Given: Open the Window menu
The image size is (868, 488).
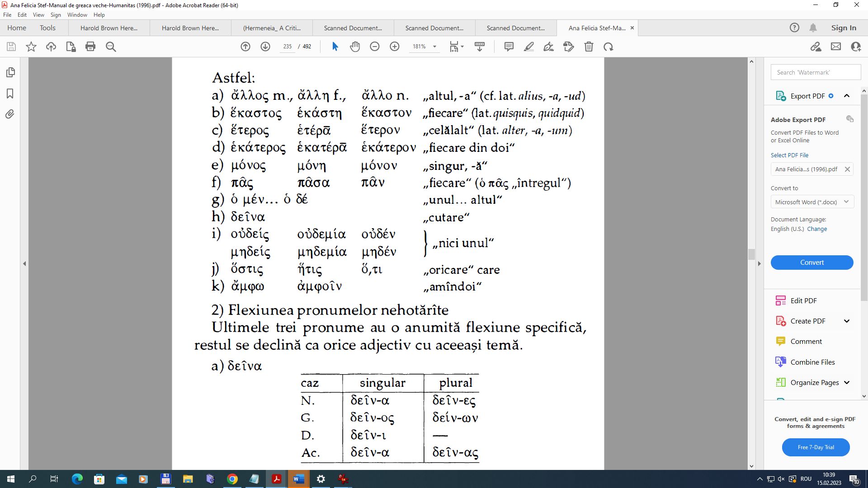Looking at the screenshot, I should click(x=77, y=14).
